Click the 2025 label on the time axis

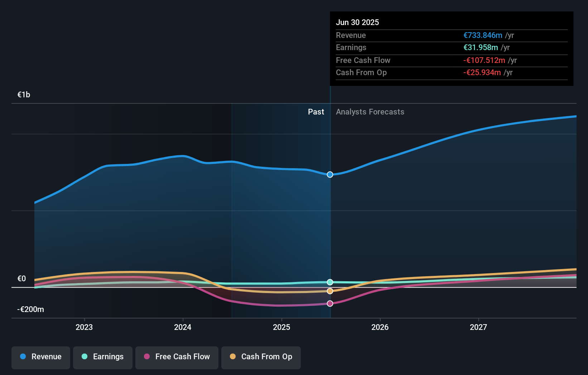281,327
